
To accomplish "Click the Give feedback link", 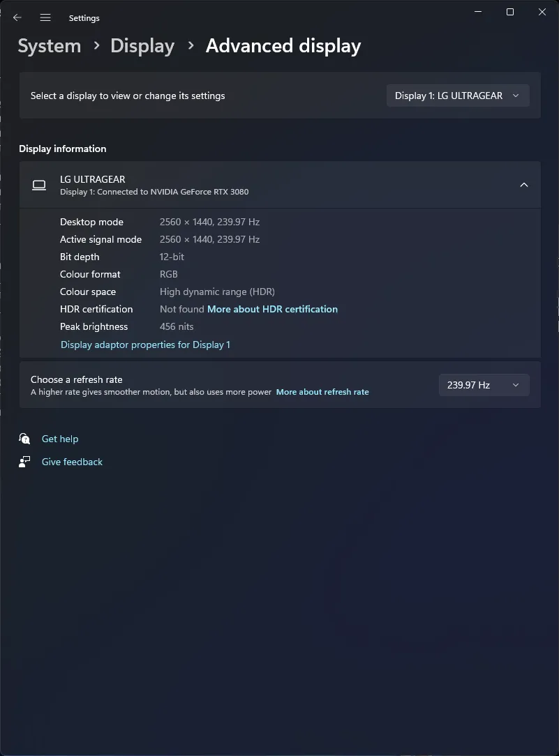I will coord(72,462).
